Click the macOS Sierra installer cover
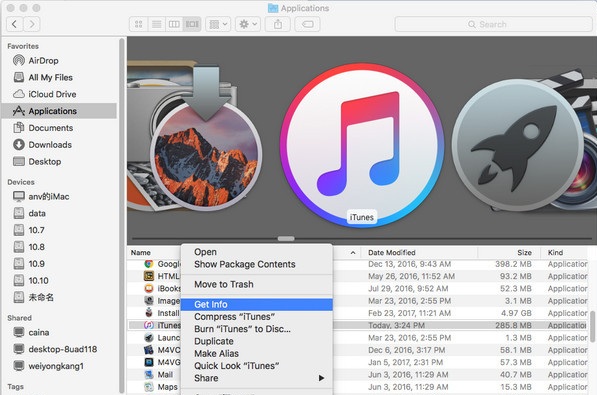Screen dimensions: 597x395 tap(206, 139)
